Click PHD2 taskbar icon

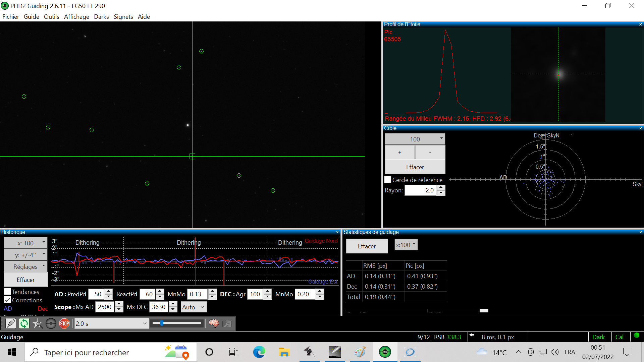click(385, 352)
